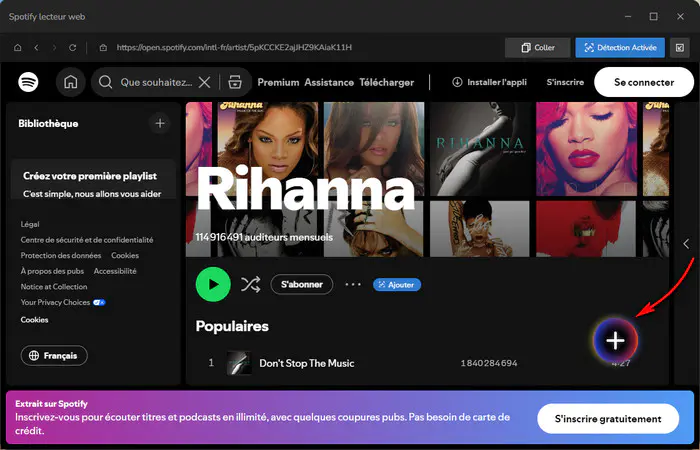Open Centre de sécurité et de confidentialité

coord(87,240)
